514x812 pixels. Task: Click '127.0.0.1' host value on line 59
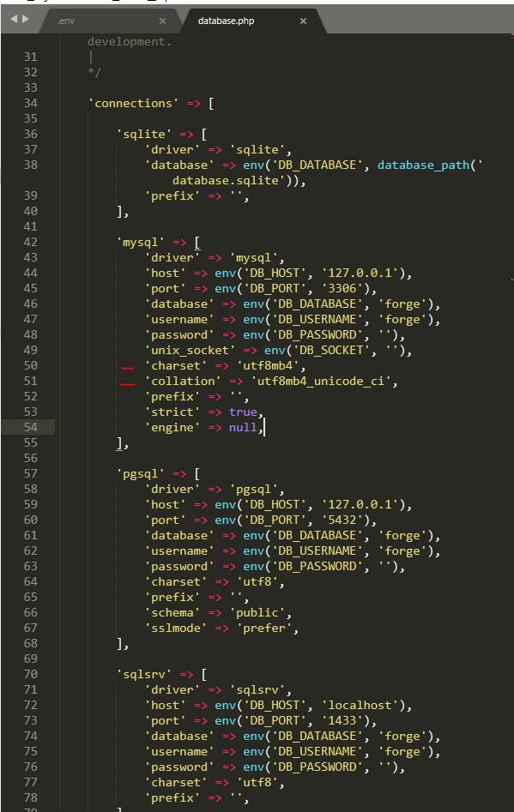pos(360,504)
